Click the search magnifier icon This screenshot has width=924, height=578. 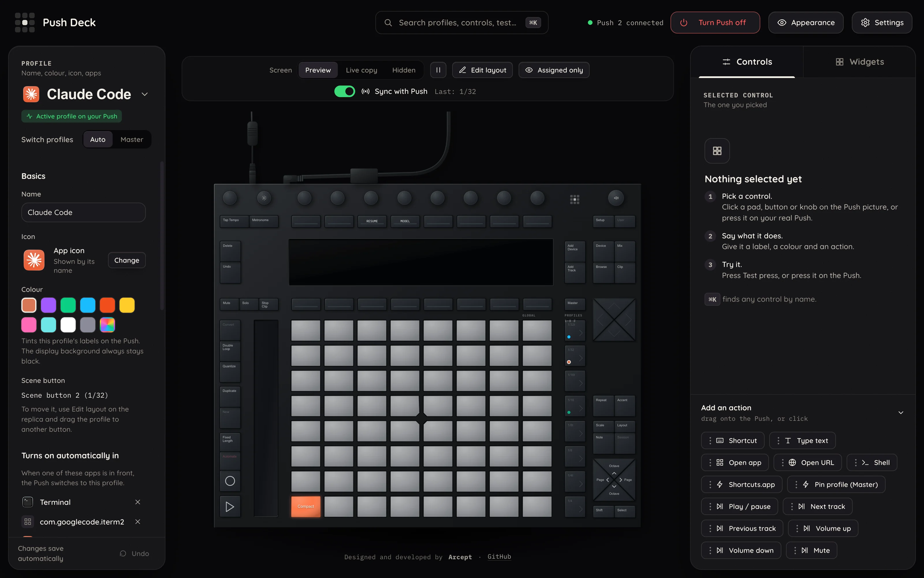[x=388, y=23]
